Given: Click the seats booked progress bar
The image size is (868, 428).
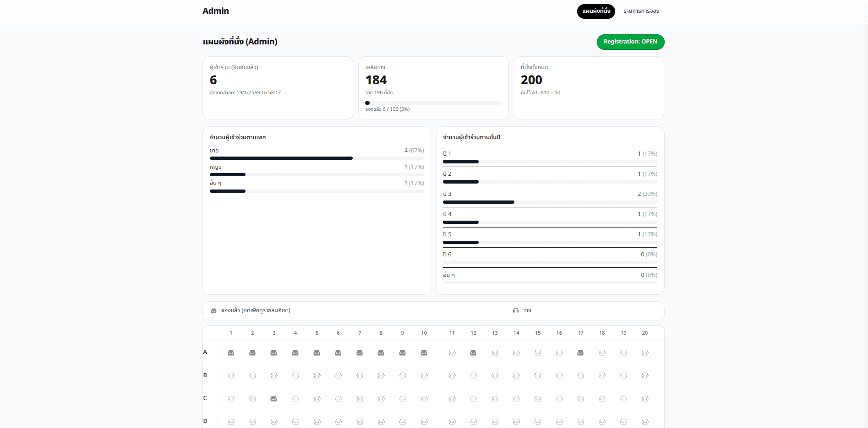Looking at the screenshot, I should point(433,103).
